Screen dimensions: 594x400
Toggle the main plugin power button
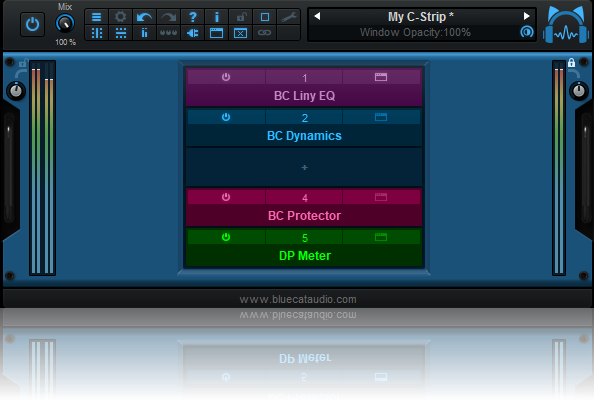pyautogui.click(x=32, y=25)
